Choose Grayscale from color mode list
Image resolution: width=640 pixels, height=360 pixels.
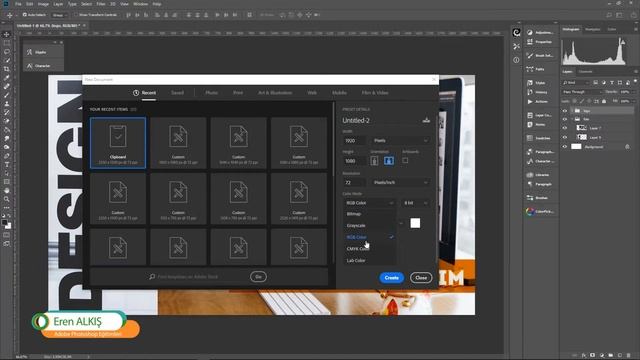point(369,225)
